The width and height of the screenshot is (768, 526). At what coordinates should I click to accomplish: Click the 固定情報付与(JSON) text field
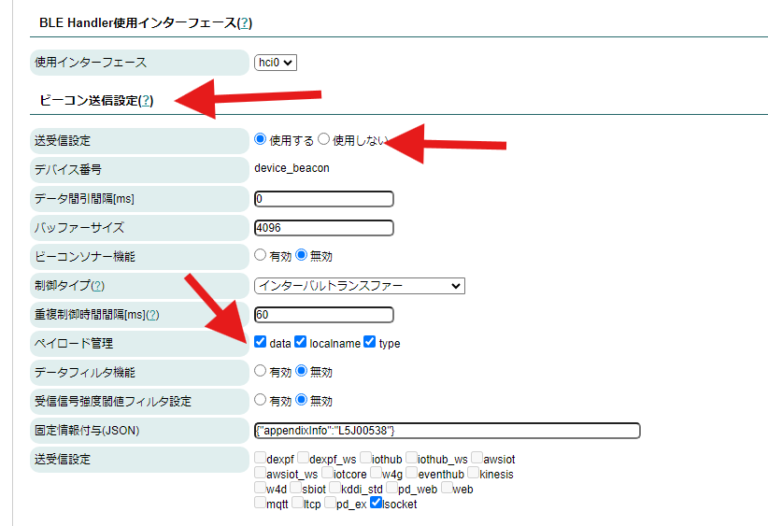coord(447,430)
